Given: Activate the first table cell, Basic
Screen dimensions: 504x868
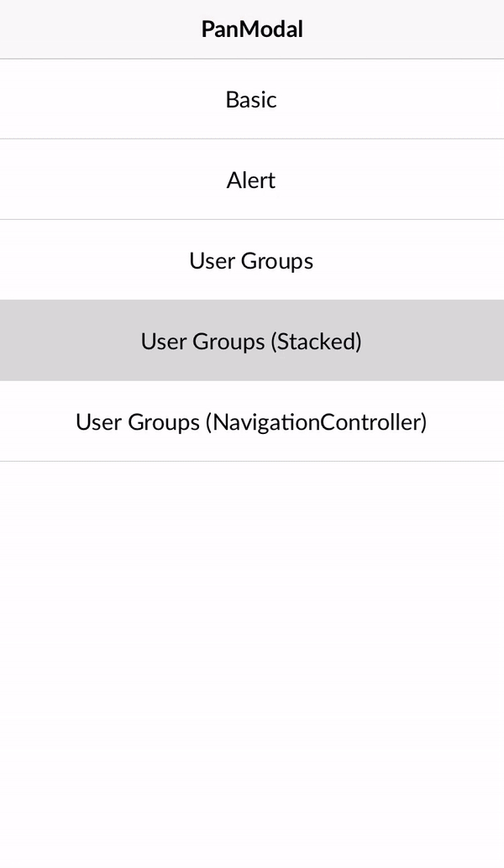Looking at the screenshot, I should [x=251, y=99].
